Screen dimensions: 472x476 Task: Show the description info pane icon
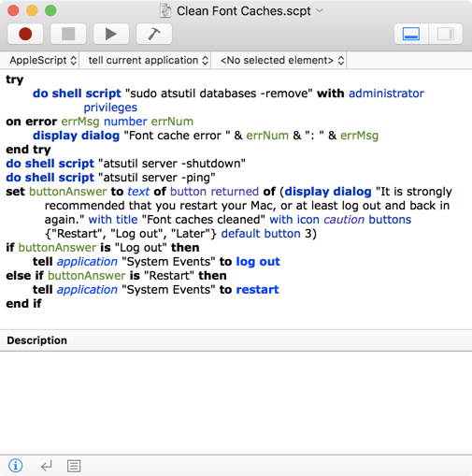coord(15,466)
